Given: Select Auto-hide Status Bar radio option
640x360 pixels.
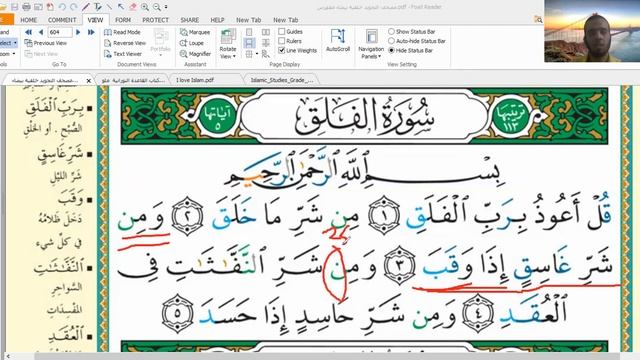Looking at the screenshot, I should point(391,41).
